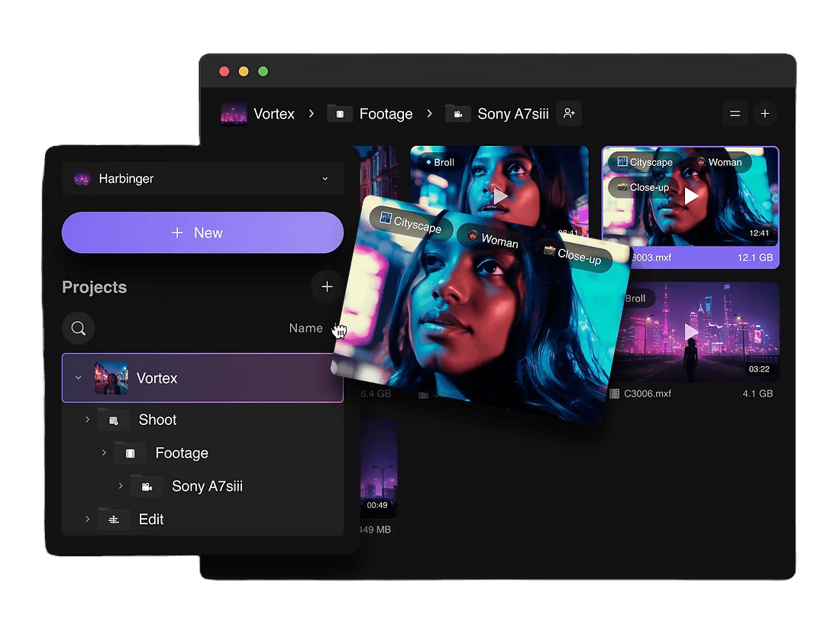Open the Projects search icon
This screenshot has width=840, height=622.
tap(78, 328)
